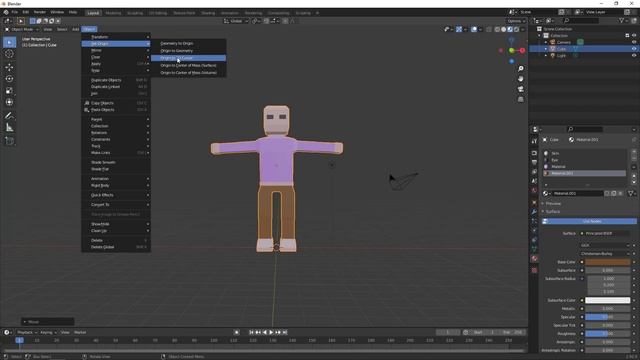Open the Global transform orientation dropdown
Screen dimensions: 640x360
click(236, 21)
